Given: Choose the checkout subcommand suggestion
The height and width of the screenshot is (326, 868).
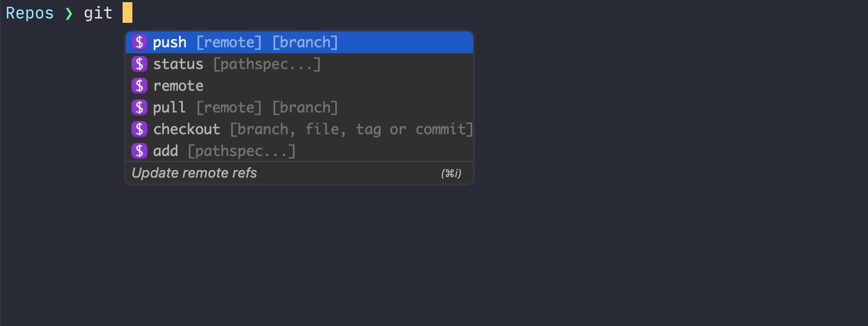Looking at the screenshot, I should 187,129.
